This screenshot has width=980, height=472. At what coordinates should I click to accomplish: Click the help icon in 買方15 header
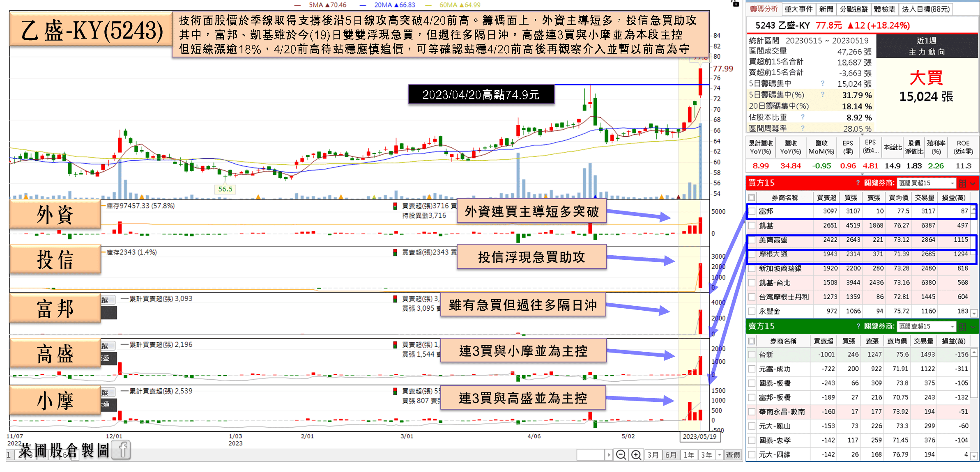[x=858, y=183]
